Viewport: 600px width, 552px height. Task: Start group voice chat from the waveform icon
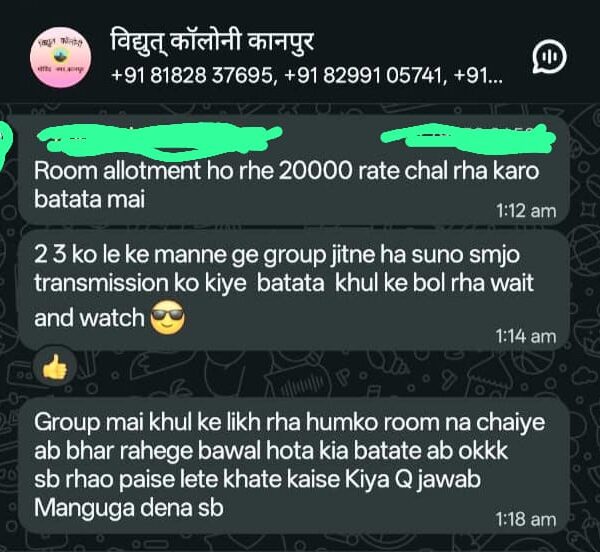pos(549,57)
